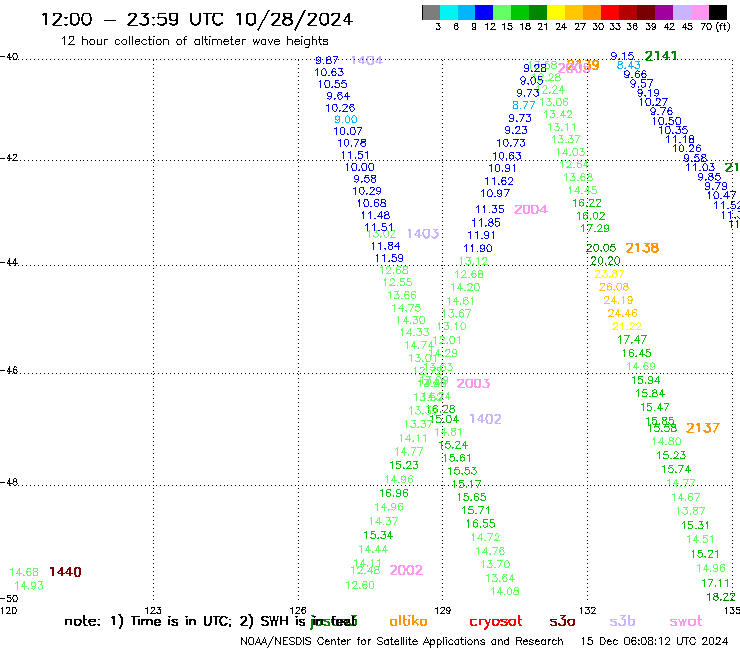Pick the yellow 24 ft legend swatch
The height and width of the screenshot is (650, 740).
click(x=556, y=13)
